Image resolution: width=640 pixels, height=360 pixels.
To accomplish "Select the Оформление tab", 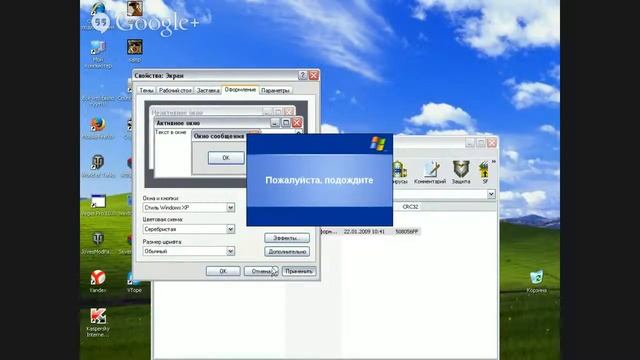I will tap(240, 89).
